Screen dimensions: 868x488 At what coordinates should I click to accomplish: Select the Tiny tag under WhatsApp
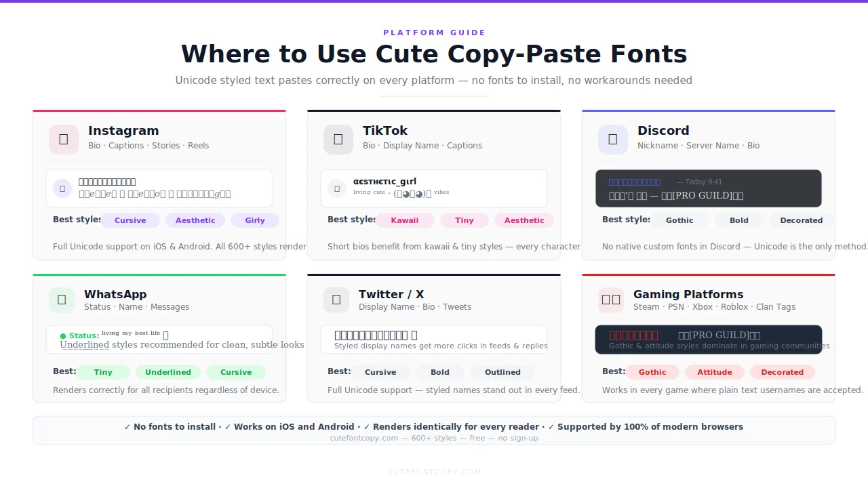pos(103,372)
